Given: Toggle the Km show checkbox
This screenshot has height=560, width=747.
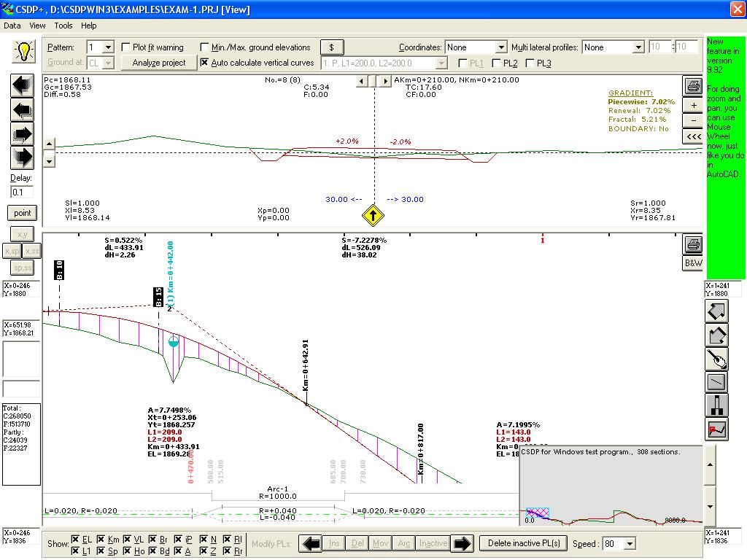Looking at the screenshot, I should (101, 540).
